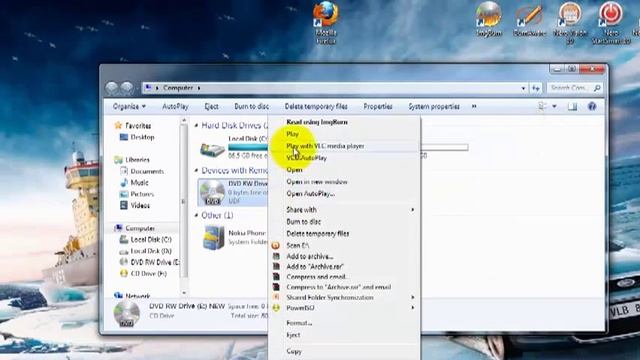Select DVD RW Drive in navigation pane
This screenshot has height=360, width=640.
tap(154, 262)
